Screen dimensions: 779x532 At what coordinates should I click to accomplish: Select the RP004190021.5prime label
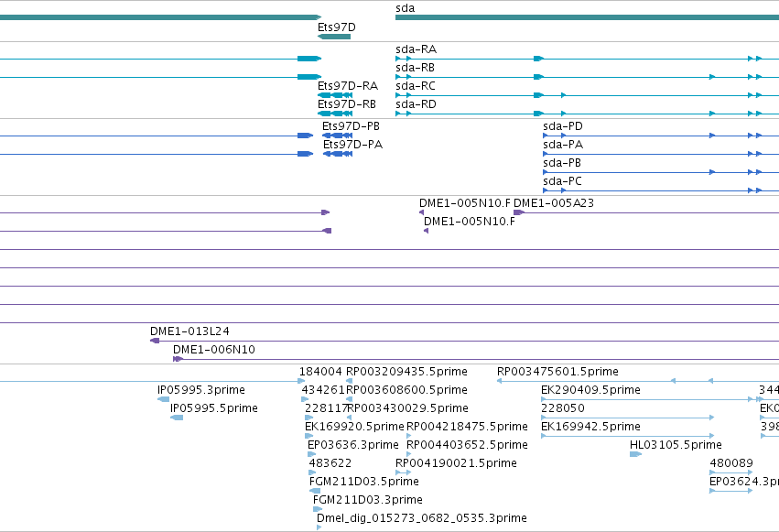tap(456, 463)
